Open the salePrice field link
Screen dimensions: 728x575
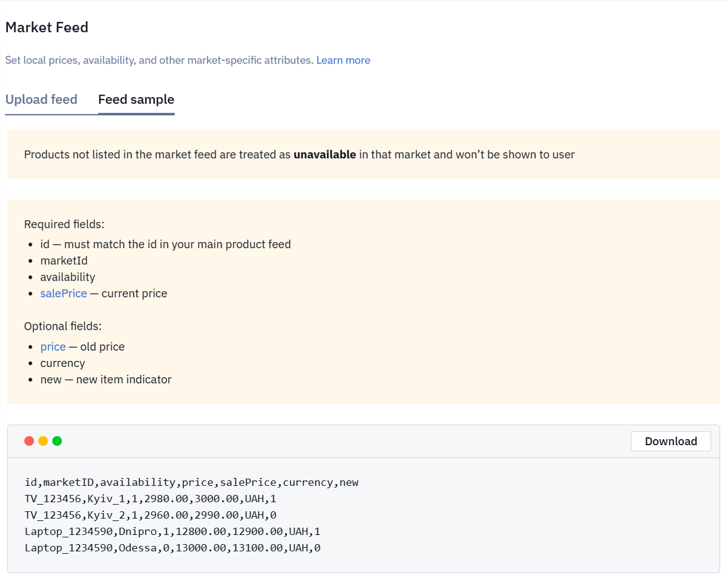coord(64,294)
